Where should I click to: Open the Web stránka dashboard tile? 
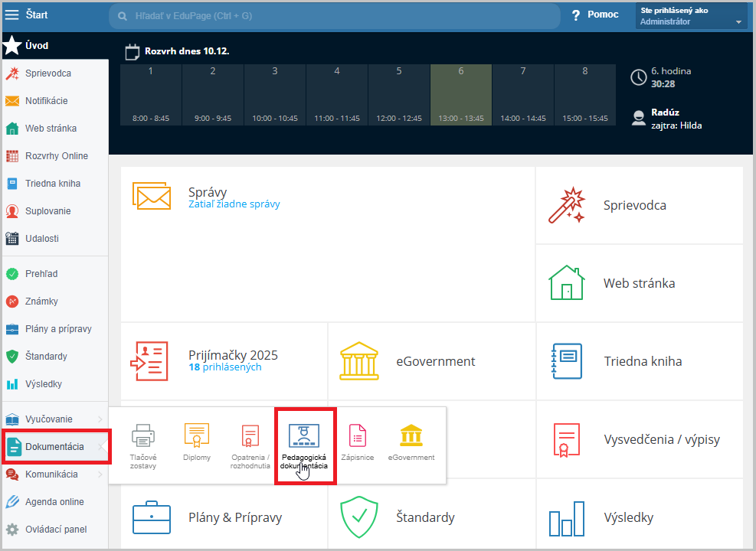pos(640,283)
